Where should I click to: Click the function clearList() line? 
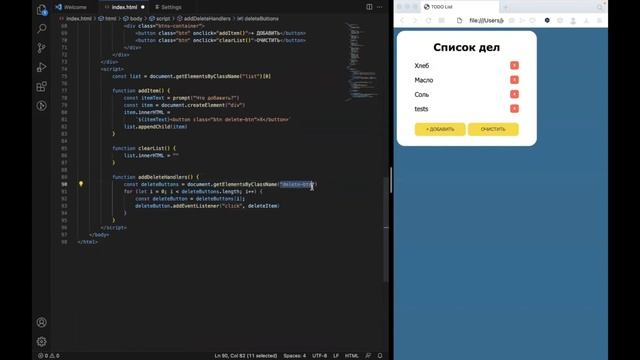[x=144, y=148]
